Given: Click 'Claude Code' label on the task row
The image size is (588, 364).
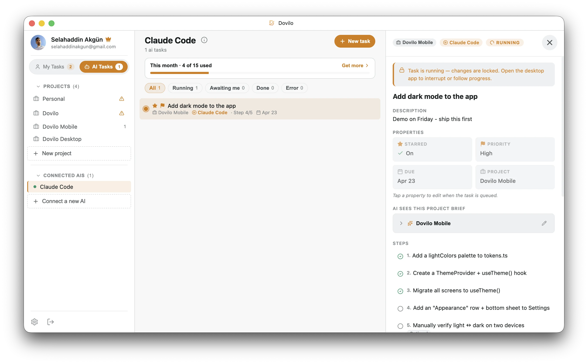Looking at the screenshot, I should pos(212,112).
